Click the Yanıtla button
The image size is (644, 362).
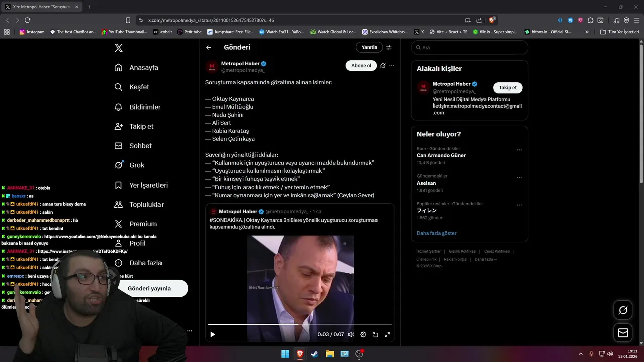(x=369, y=47)
